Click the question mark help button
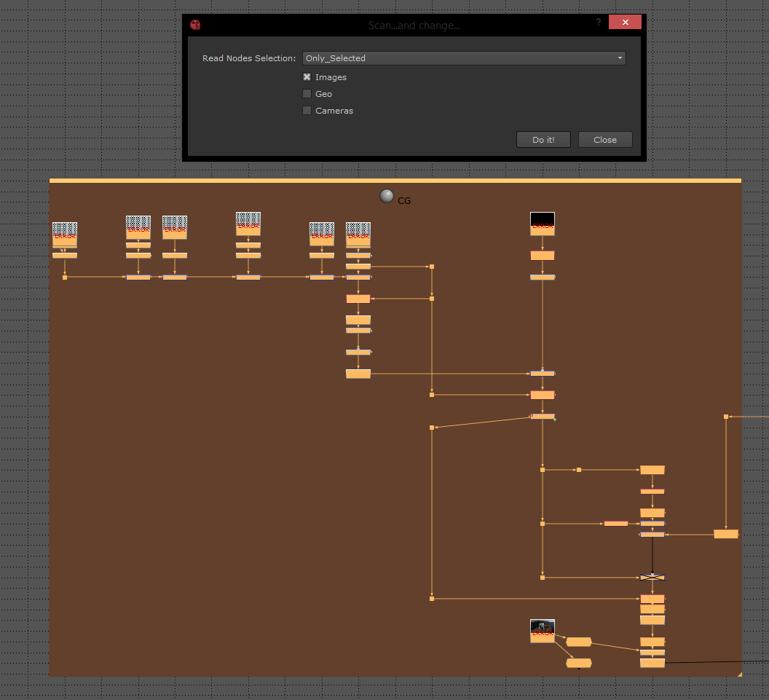 coord(599,23)
